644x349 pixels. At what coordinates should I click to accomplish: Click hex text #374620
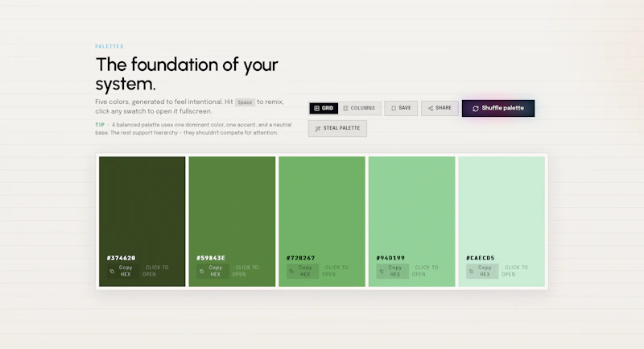pos(122,258)
